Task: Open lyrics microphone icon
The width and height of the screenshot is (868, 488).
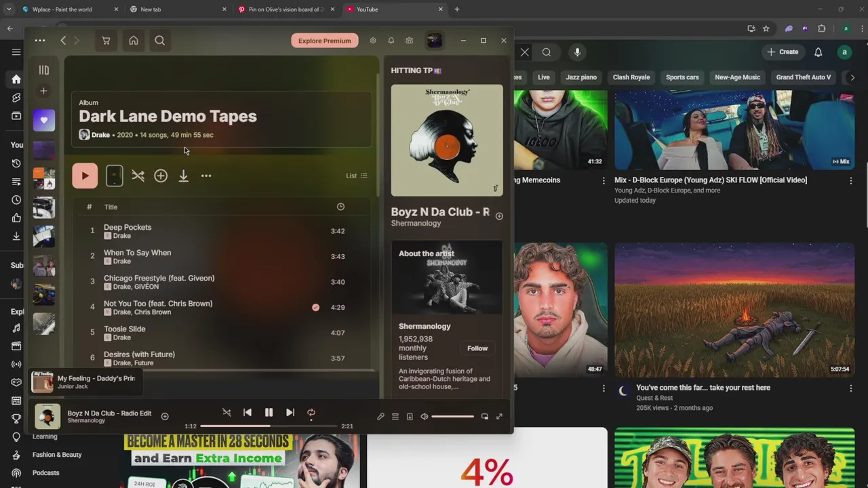Action: click(380, 417)
